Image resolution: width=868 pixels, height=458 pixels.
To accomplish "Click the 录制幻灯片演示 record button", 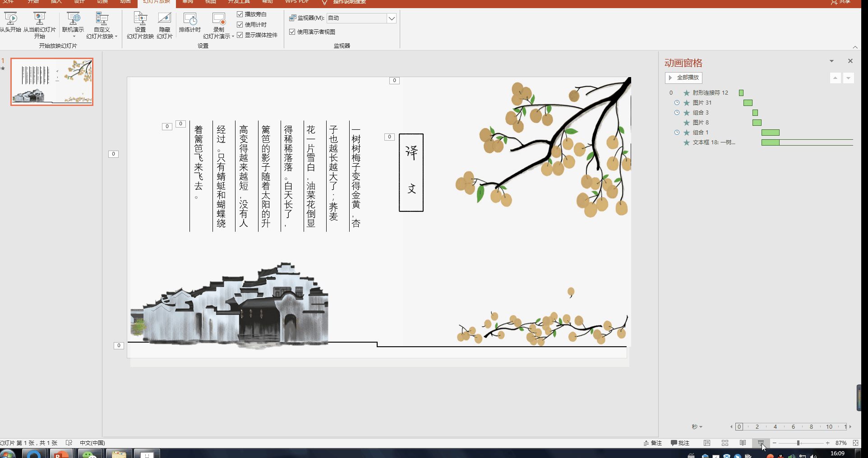I will tap(218, 25).
